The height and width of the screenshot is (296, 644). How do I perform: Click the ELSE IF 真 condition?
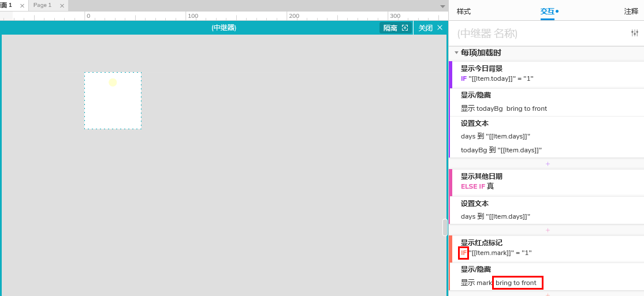click(477, 186)
